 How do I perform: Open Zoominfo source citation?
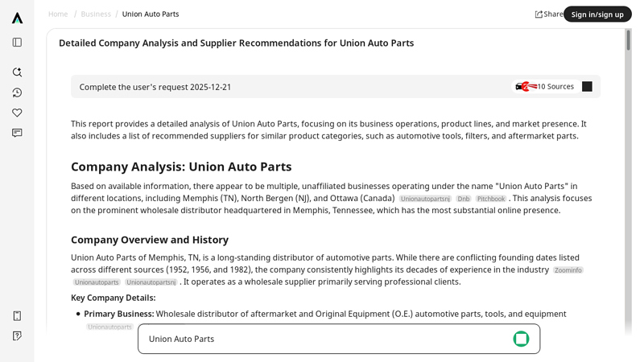click(568, 270)
